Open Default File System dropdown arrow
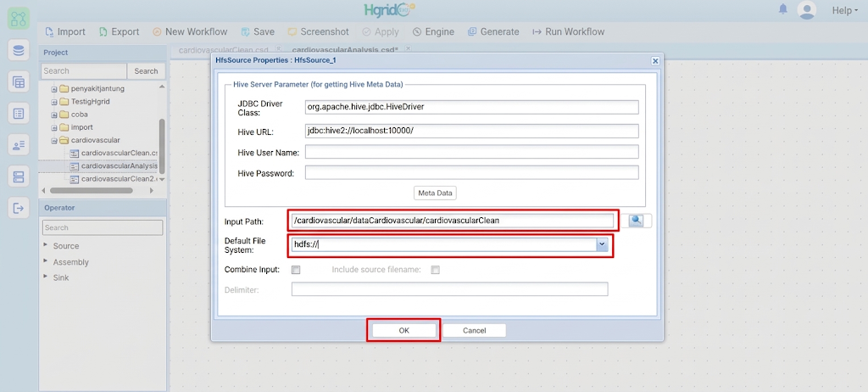Screen dimensions: 868x392 [602, 244]
